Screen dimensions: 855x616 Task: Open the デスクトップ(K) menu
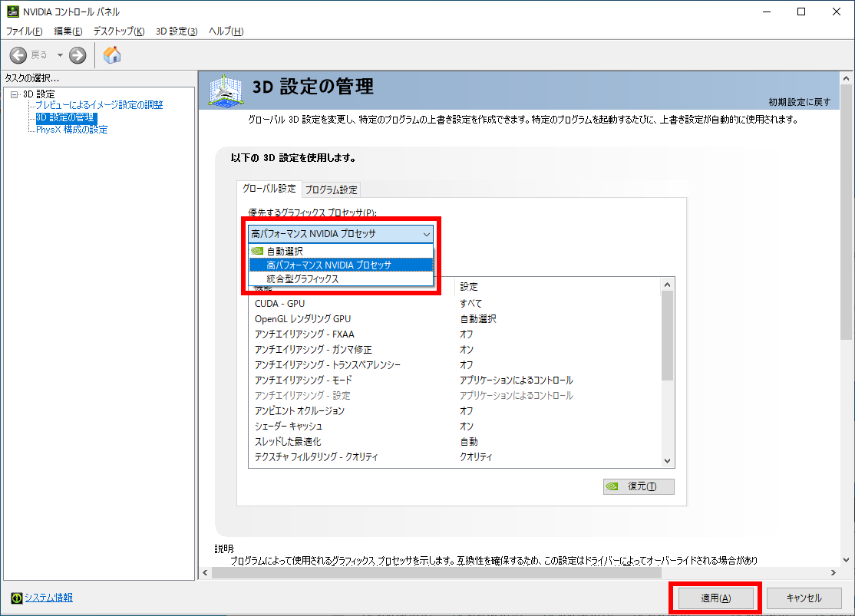[119, 31]
